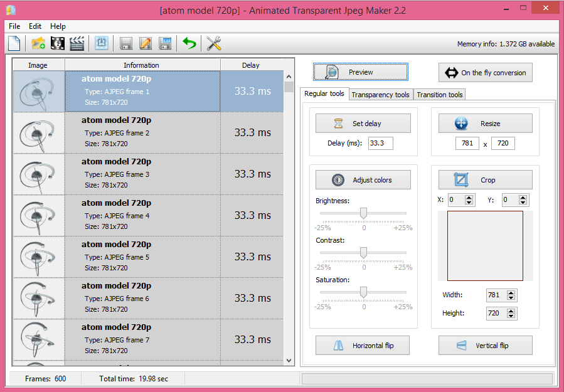Click the clapperboard video icon
Viewport: 564px width, 392px height.
(x=77, y=43)
